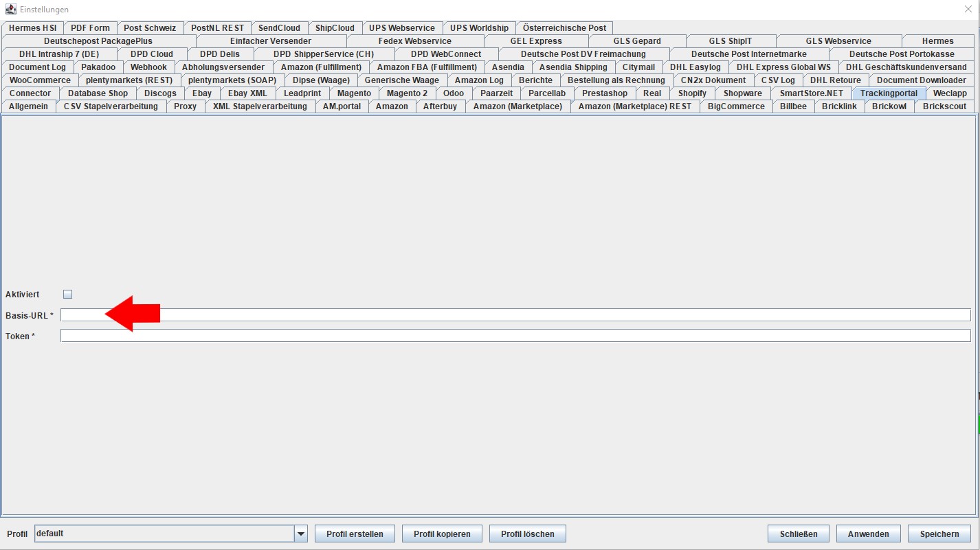Viewport: 980px width, 550px height.
Task: Open DHL Geschäftskundenversand tab
Action: click(x=906, y=67)
